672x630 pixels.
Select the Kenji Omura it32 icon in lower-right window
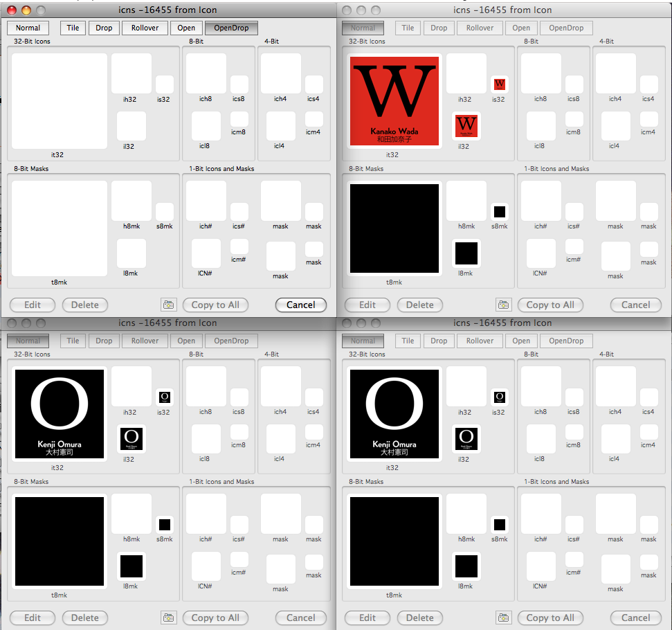point(394,414)
